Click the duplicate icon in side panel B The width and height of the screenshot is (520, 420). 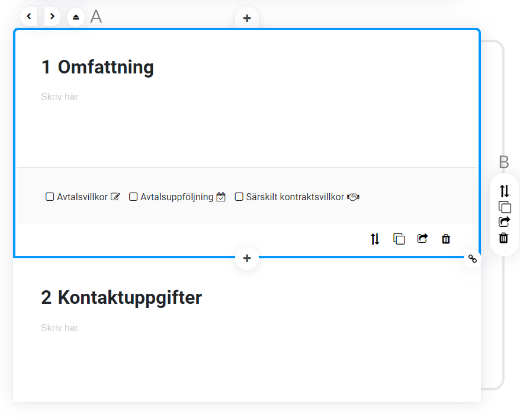point(505,207)
